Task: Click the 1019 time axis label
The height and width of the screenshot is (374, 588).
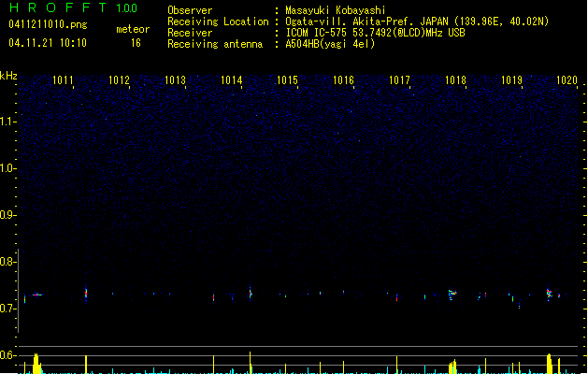Action: 512,80
